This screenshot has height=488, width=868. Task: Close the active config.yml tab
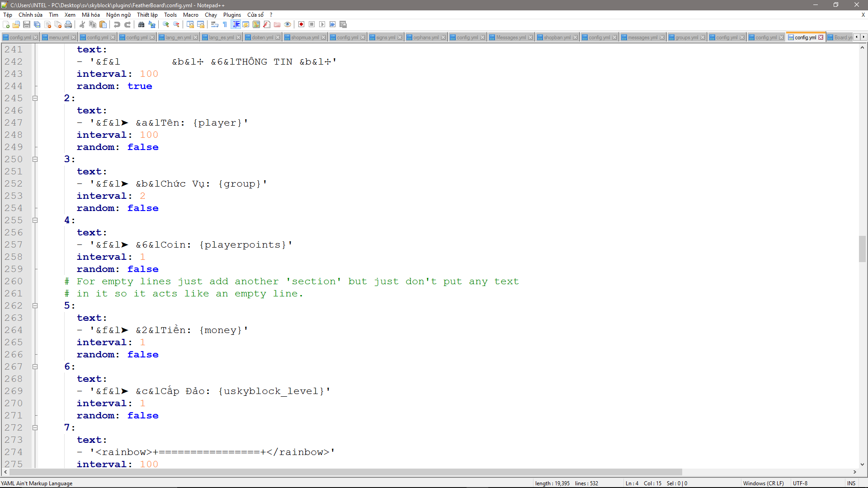click(x=821, y=38)
